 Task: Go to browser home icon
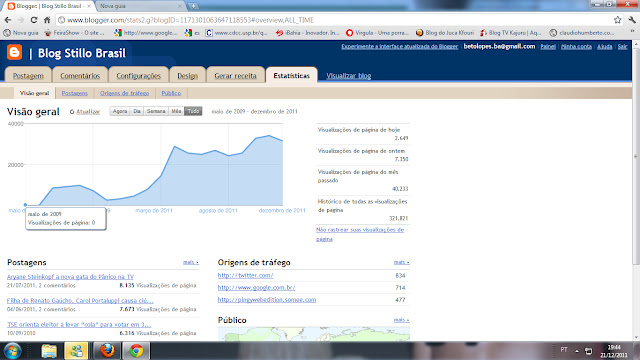pos(47,20)
